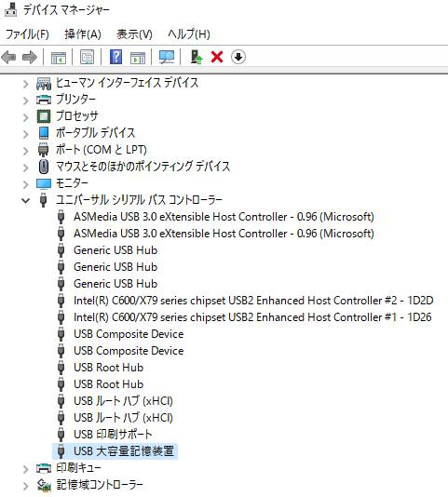Select モニター category label
448x497 pixels.
coord(72,183)
